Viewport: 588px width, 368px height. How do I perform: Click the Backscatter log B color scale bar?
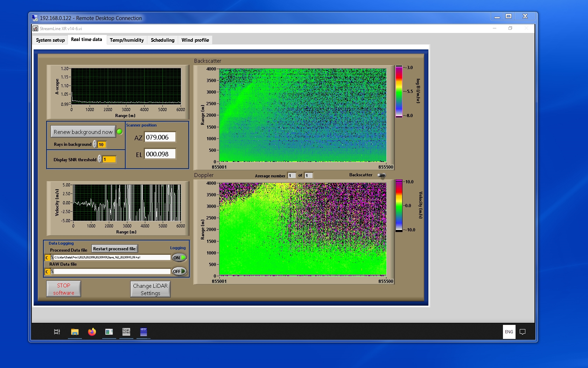tap(399, 91)
